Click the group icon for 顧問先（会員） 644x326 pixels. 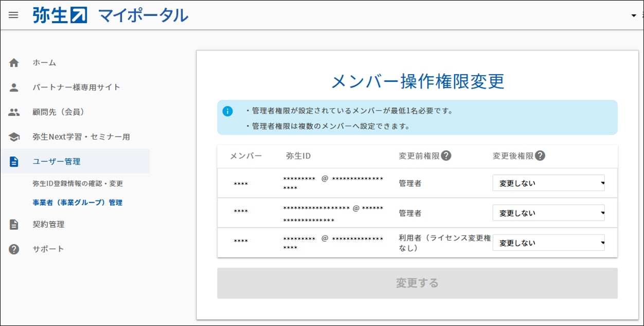point(14,112)
